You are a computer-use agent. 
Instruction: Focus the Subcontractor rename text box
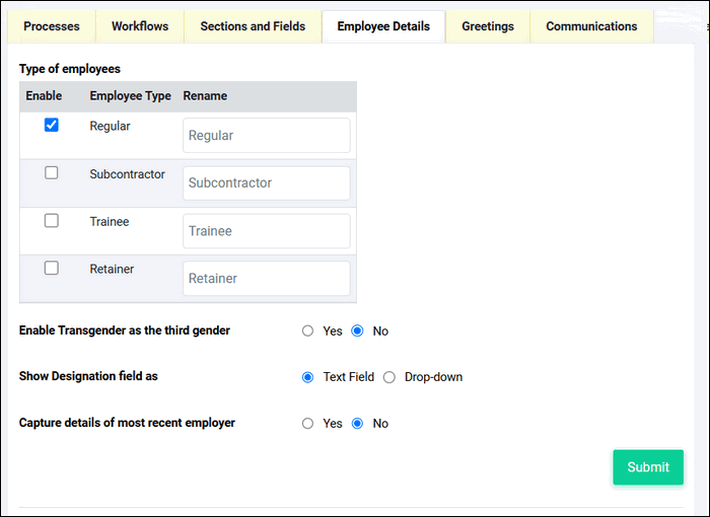[266, 183]
